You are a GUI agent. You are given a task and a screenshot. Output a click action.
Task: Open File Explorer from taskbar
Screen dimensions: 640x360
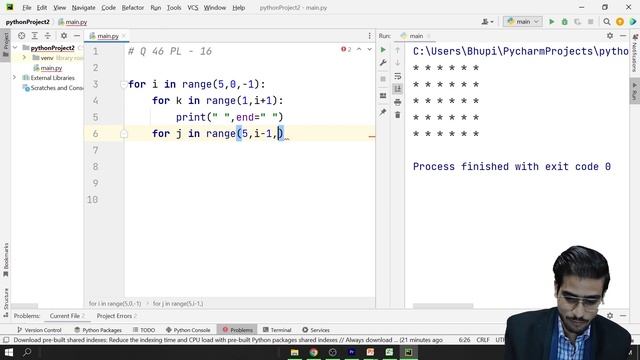294,352
